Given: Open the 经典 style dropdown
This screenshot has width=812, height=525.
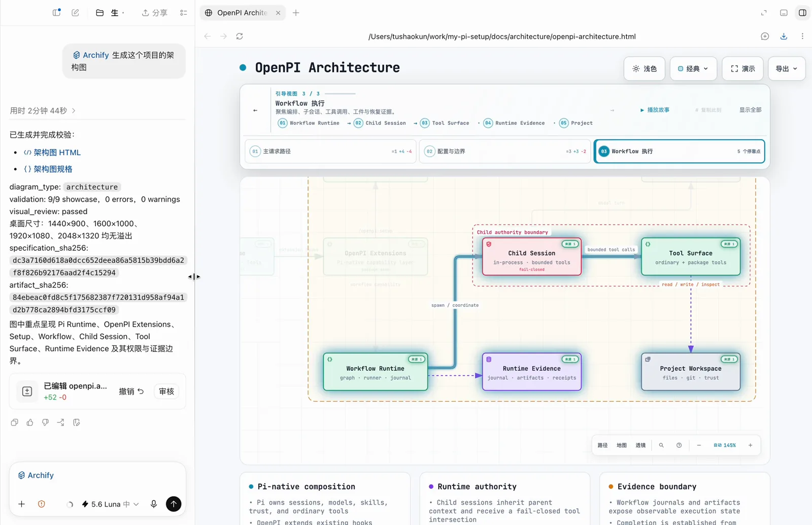Looking at the screenshot, I should click(x=693, y=69).
